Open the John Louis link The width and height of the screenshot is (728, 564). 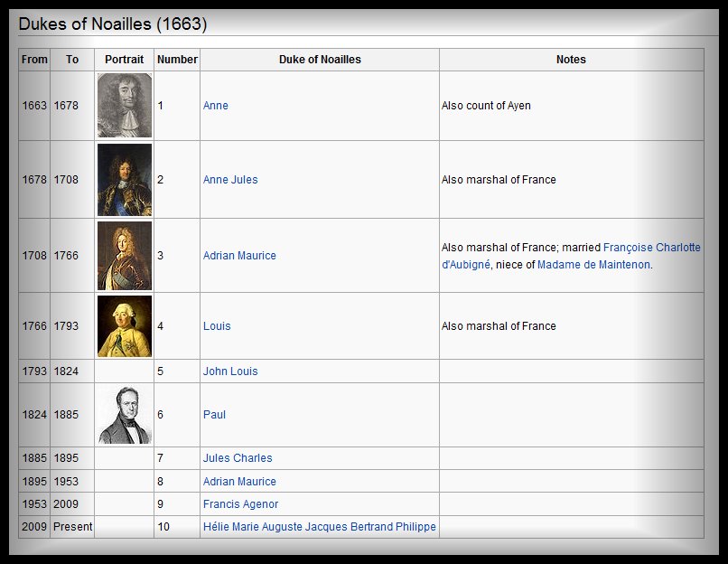(x=230, y=371)
